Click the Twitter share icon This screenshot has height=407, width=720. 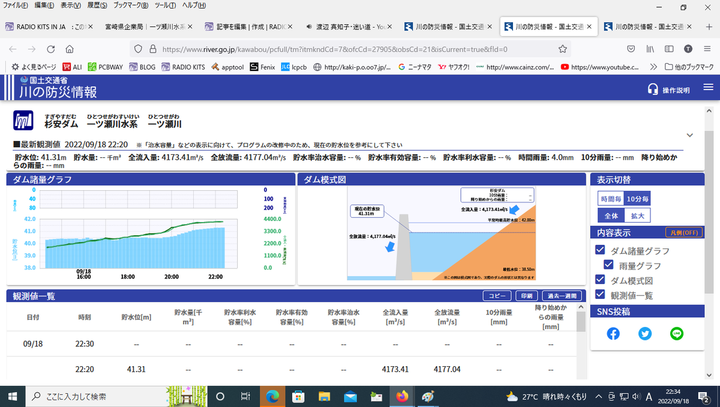645,333
